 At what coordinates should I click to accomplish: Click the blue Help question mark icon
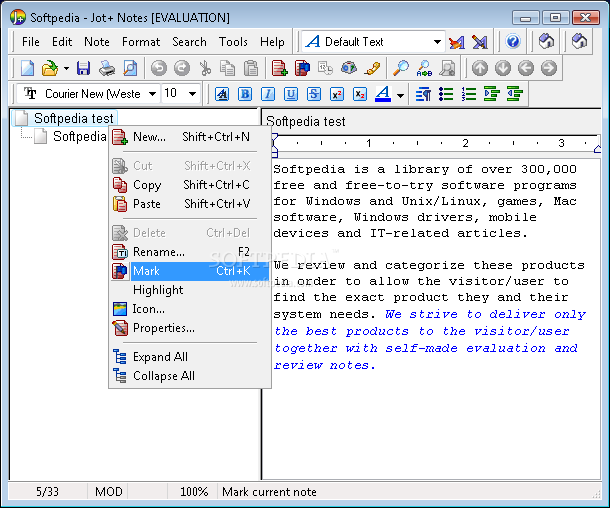tap(513, 41)
